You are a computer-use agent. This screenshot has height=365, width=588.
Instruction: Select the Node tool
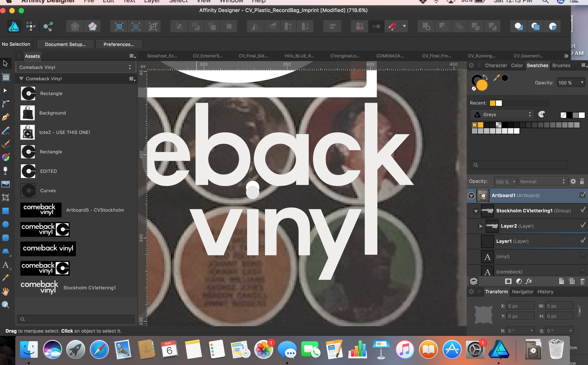[x=5, y=90]
